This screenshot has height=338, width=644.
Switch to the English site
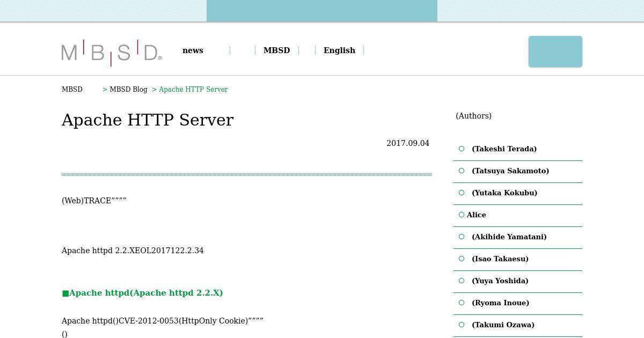tap(339, 50)
